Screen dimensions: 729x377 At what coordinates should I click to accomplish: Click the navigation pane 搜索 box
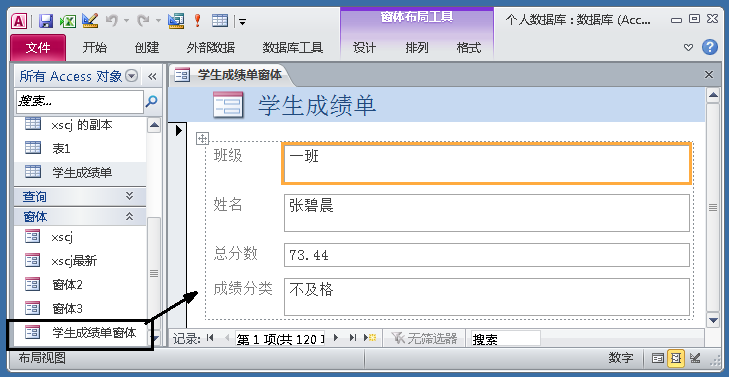(80, 101)
